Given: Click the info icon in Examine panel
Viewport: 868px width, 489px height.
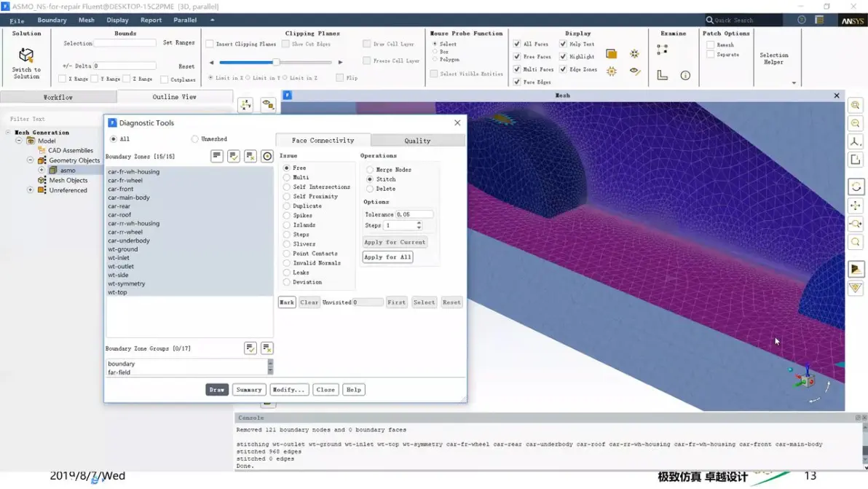Looking at the screenshot, I should click(x=685, y=75).
